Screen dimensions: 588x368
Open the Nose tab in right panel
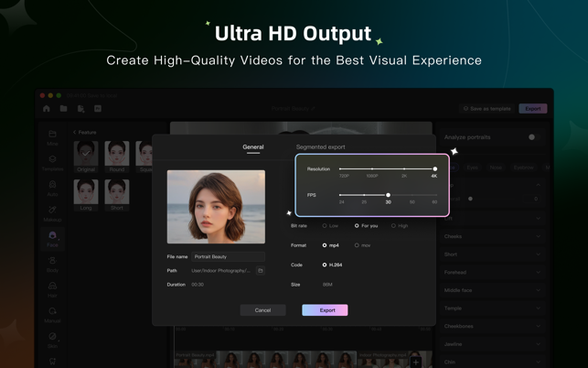coord(496,168)
